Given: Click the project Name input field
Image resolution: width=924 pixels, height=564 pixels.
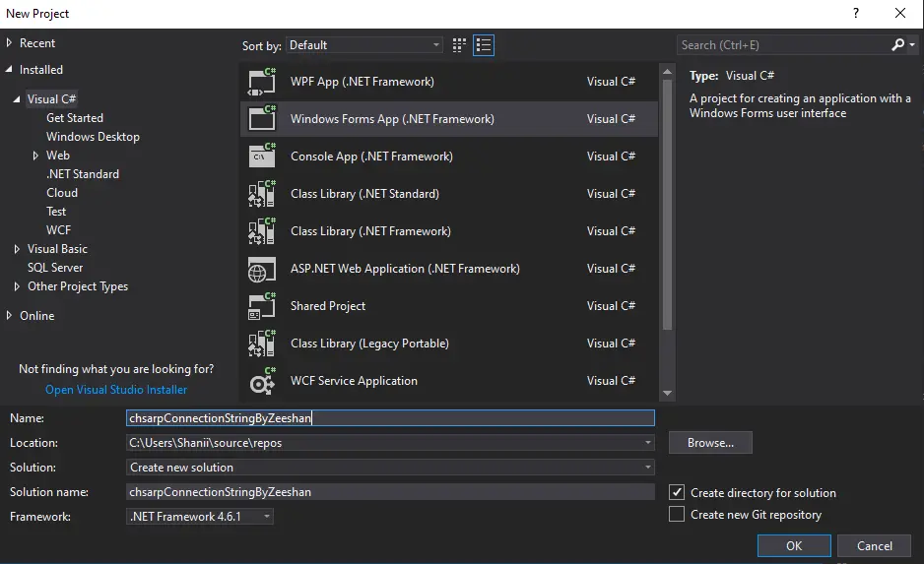Looking at the screenshot, I should pos(390,418).
